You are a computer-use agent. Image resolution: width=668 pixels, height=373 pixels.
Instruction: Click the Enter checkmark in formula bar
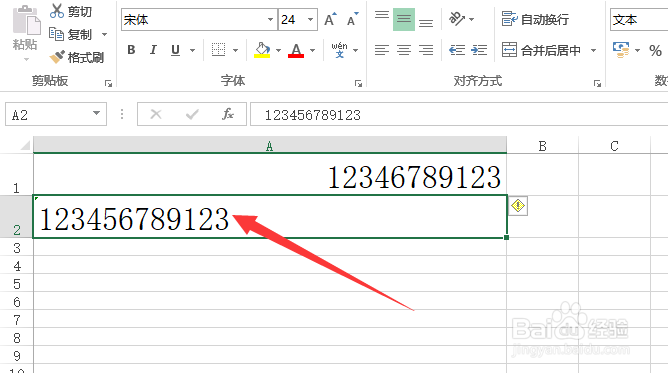tap(192, 114)
